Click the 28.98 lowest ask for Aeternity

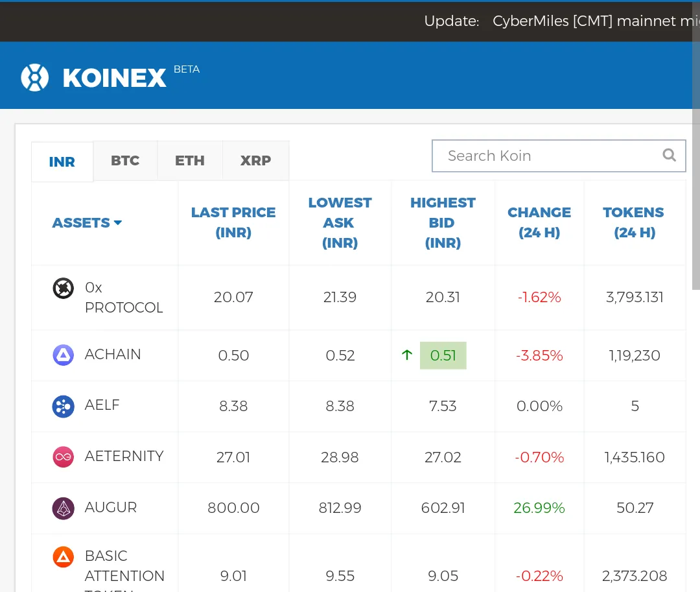point(340,457)
